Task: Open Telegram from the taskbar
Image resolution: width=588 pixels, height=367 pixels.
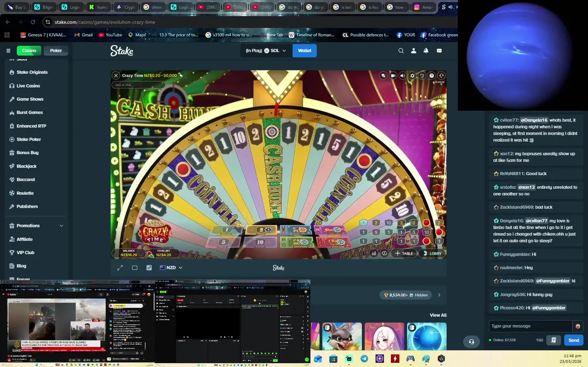Action: point(364,359)
